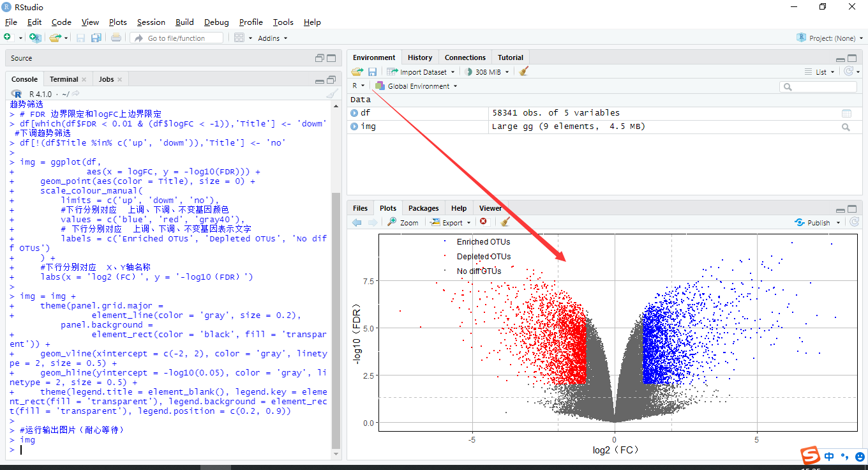Open recent files dropdown arrow

click(66, 38)
